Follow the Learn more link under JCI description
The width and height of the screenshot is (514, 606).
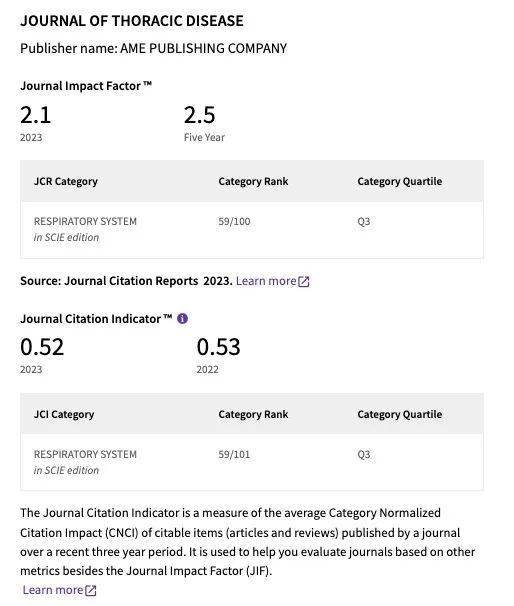[53, 590]
